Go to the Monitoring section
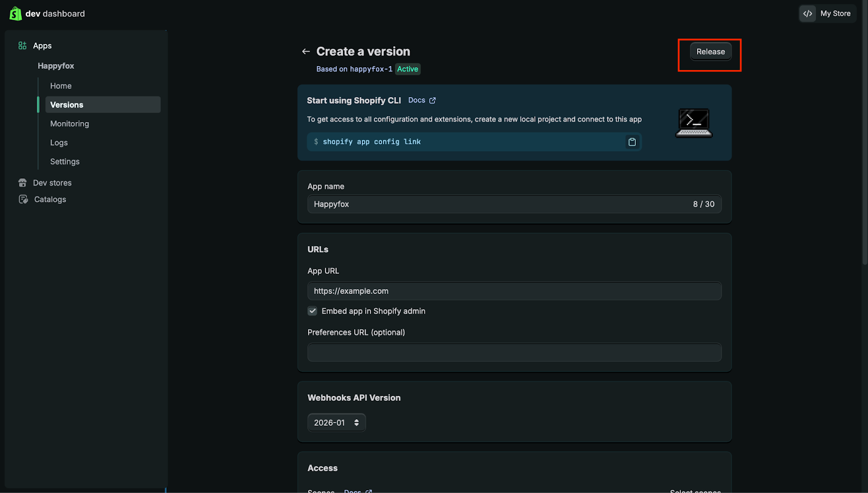The image size is (868, 493). (69, 124)
